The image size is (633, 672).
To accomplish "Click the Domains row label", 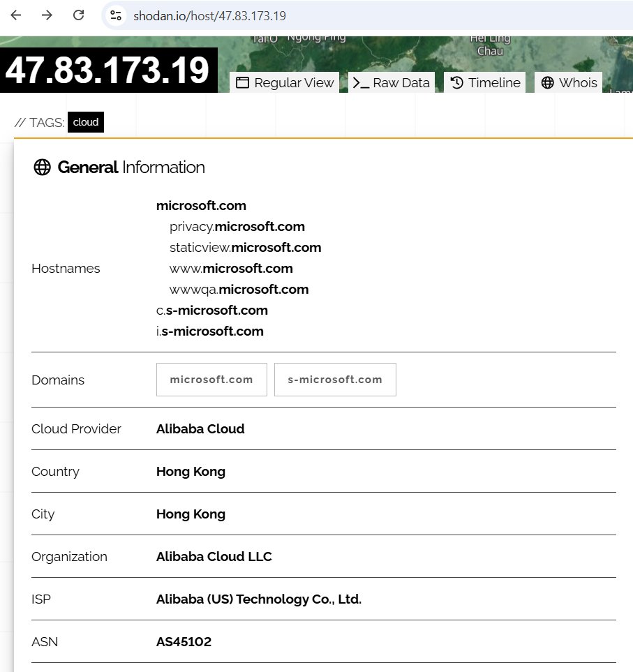I will click(58, 380).
